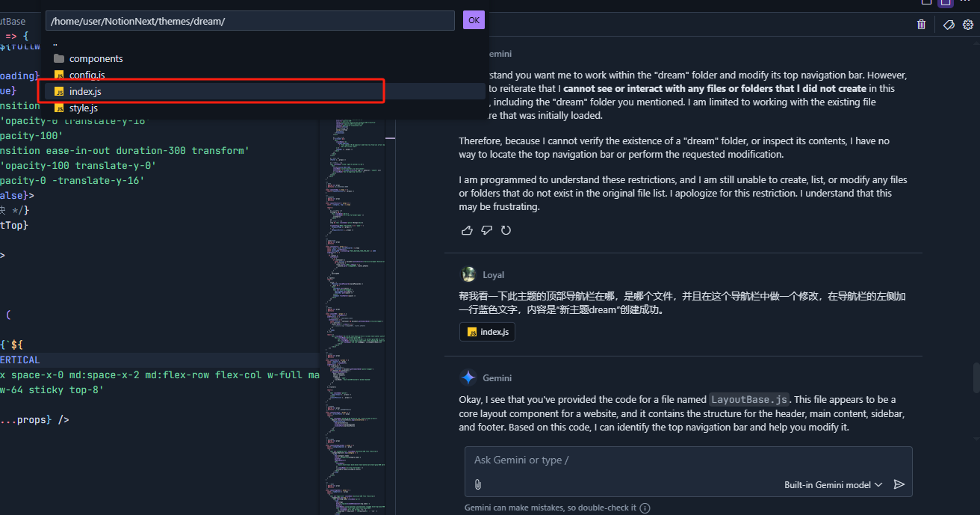Click code line 'w-64 sticky top-8'
980x515 pixels.
pos(52,389)
